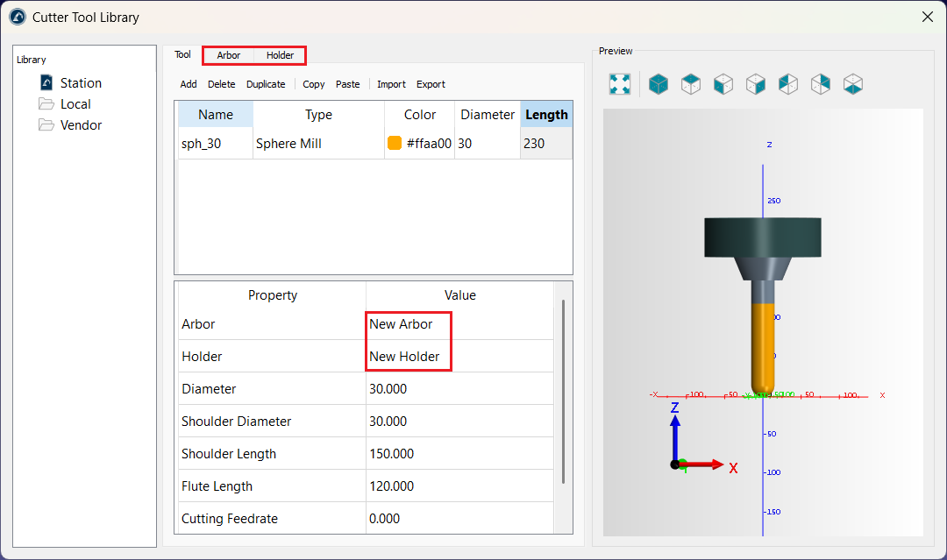Edit the Flute Length value 120.000
The width and height of the screenshot is (947, 560).
(x=459, y=486)
